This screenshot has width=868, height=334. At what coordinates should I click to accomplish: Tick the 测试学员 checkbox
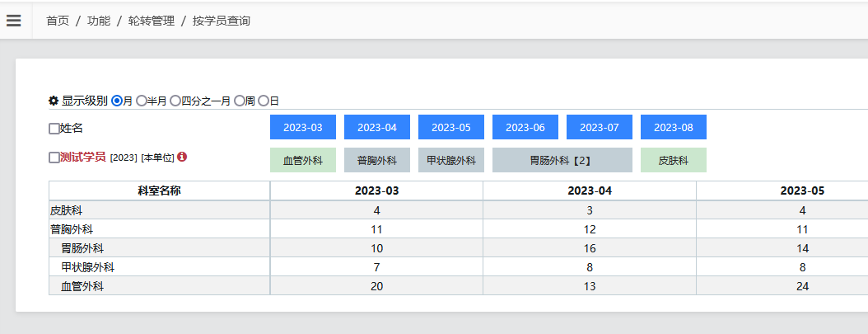click(54, 158)
